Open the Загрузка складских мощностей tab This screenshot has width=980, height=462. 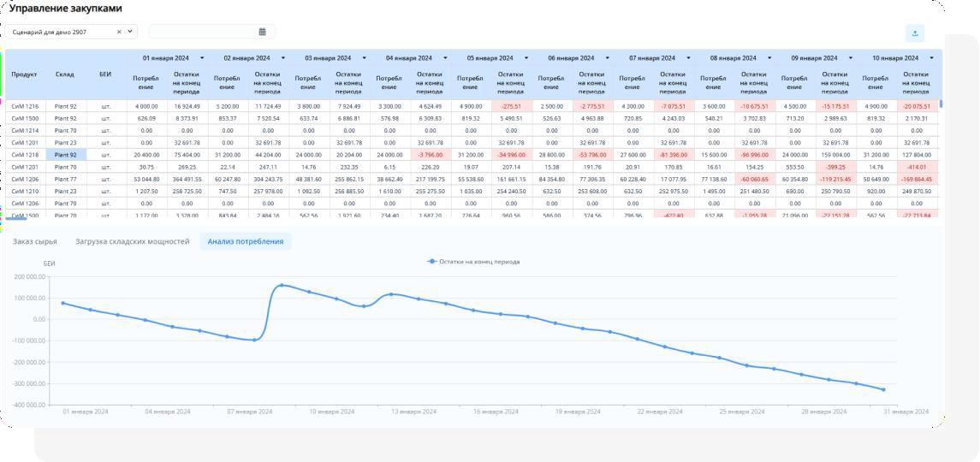point(132,241)
